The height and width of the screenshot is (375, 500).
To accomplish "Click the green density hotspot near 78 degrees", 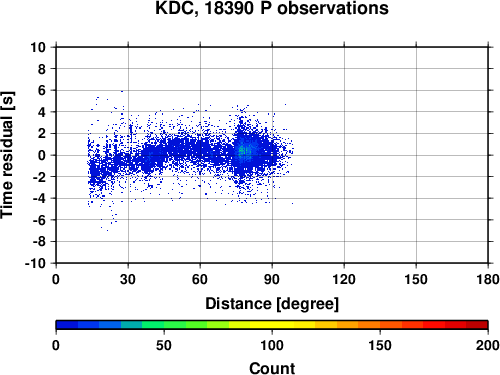I will coord(245,152).
